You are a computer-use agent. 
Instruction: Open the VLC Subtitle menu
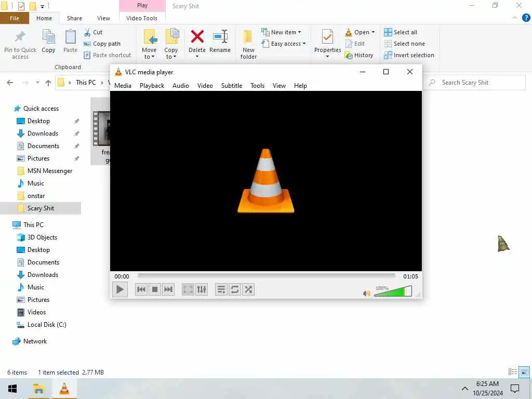coord(232,86)
